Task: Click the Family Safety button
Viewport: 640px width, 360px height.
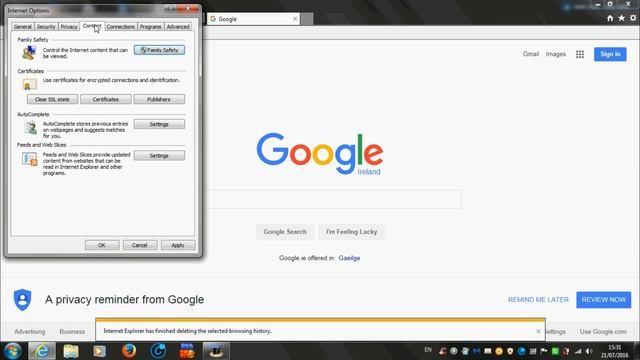Action: (x=159, y=50)
